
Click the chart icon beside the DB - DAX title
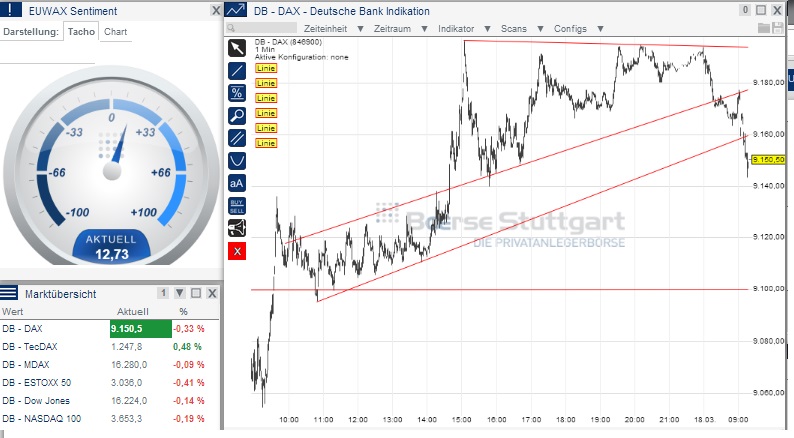tap(235, 10)
